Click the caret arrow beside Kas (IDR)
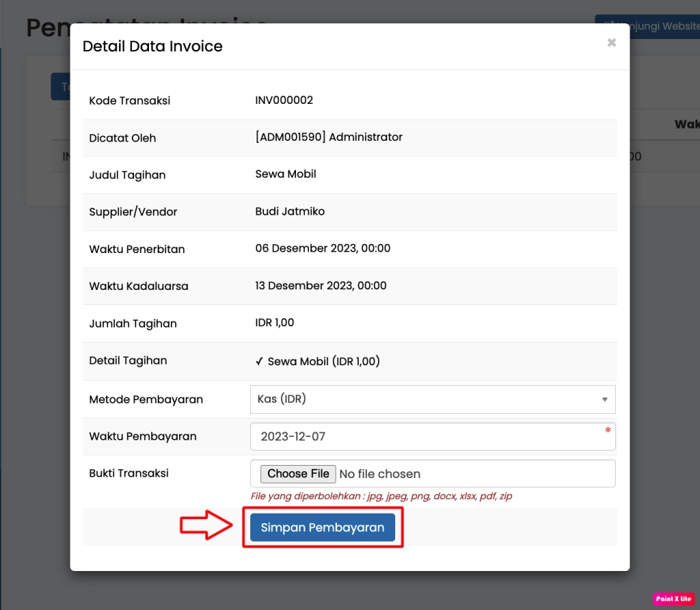This screenshot has width=700, height=610. (604, 399)
